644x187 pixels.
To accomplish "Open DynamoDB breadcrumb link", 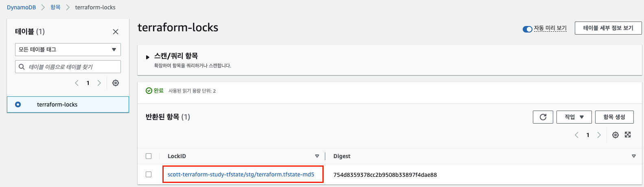I will click(21, 7).
